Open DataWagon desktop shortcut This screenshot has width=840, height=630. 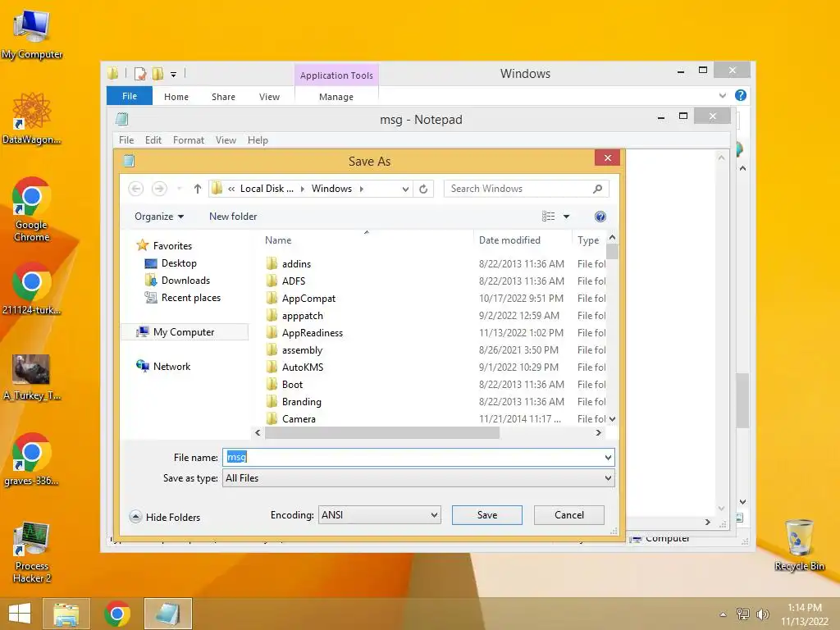[32, 119]
